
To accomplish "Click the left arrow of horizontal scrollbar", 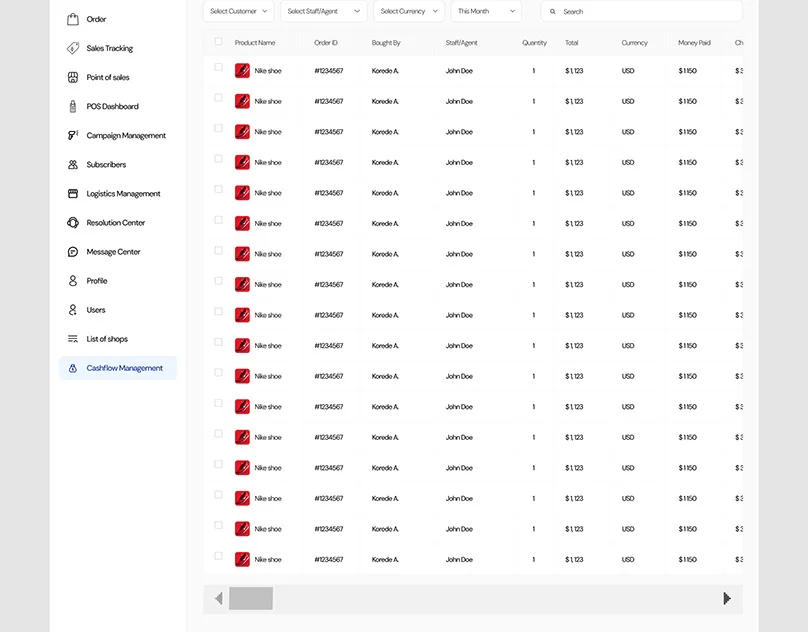I will pyautogui.click(x=218, y=598).
